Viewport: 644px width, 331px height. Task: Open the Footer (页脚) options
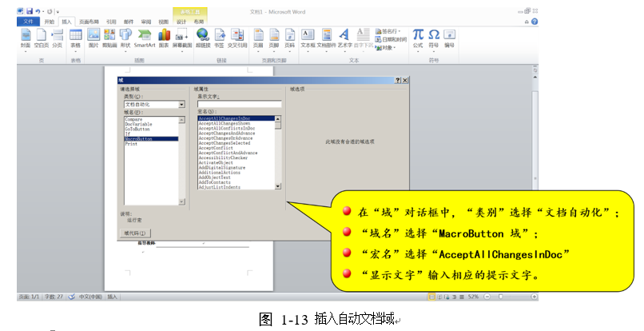click(274, 39)
